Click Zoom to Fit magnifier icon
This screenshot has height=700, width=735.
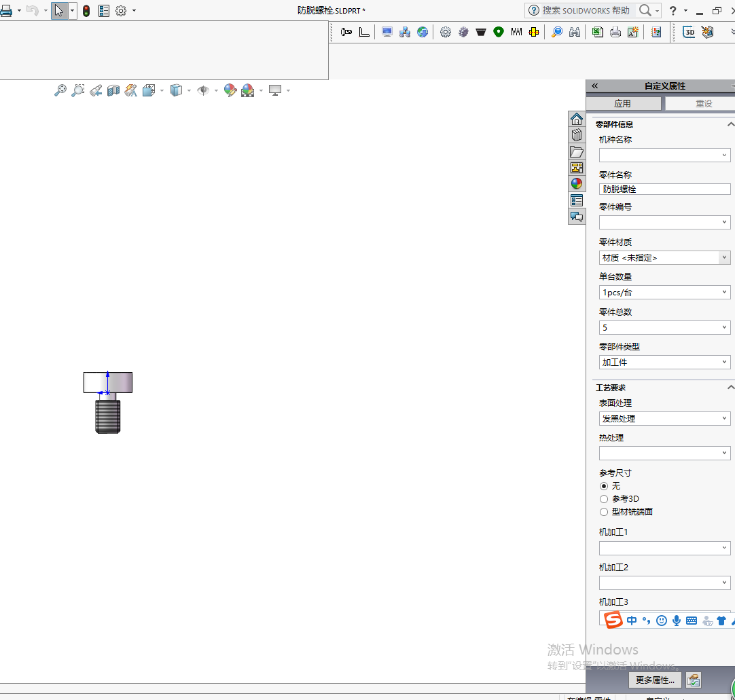point(60,90)
